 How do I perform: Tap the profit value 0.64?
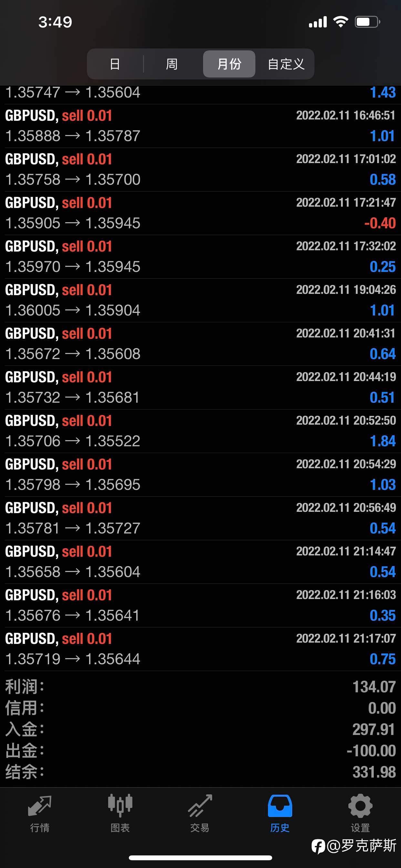pos(383,354)
